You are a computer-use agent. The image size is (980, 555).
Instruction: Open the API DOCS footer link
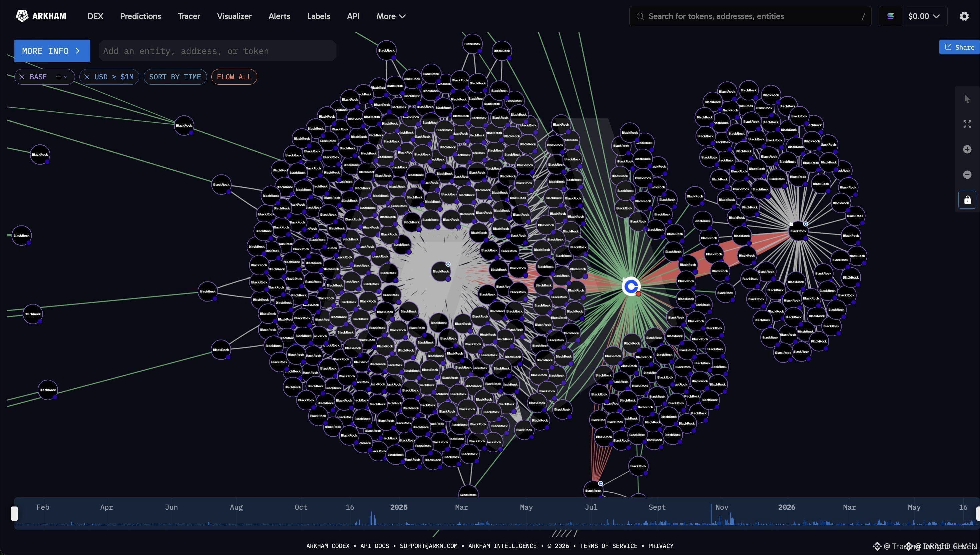click(374, 546)
